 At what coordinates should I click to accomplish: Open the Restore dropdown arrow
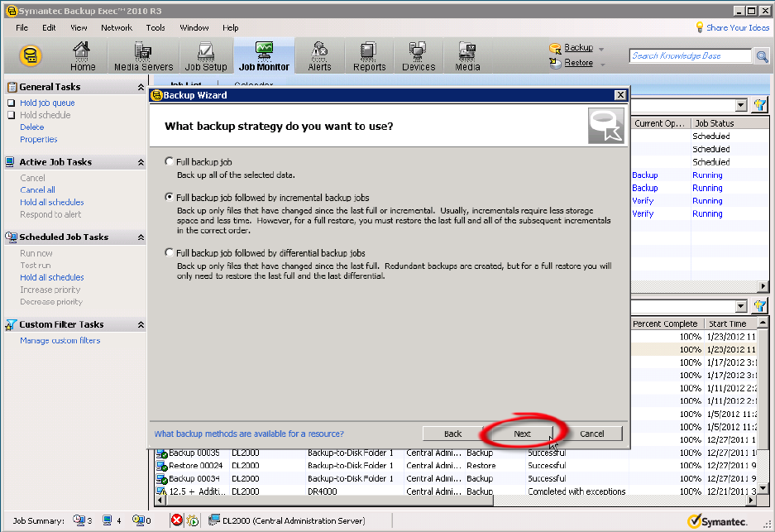point(602,65)
